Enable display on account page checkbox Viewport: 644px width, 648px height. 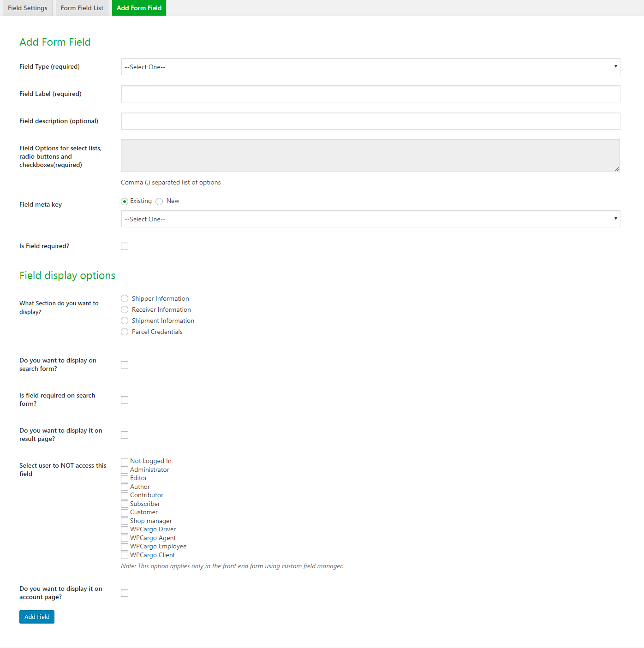click(x=125, y=593)
